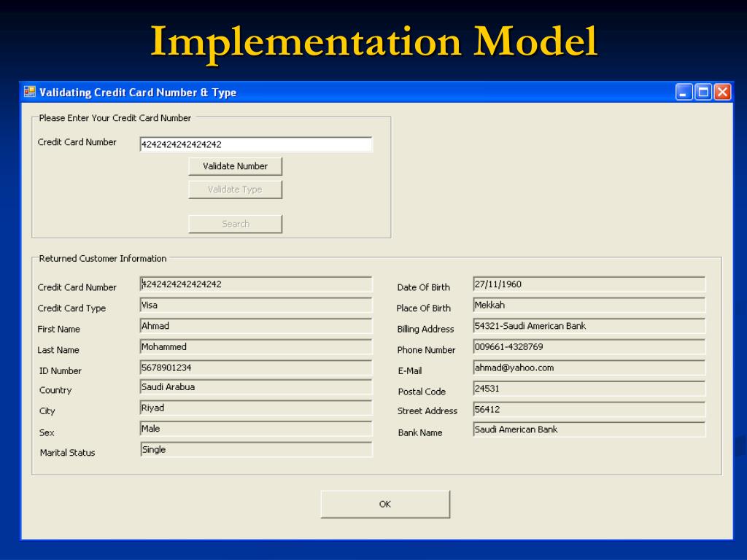Click the 'ID Number' label
747x560 pixels.
click(60, 371)
